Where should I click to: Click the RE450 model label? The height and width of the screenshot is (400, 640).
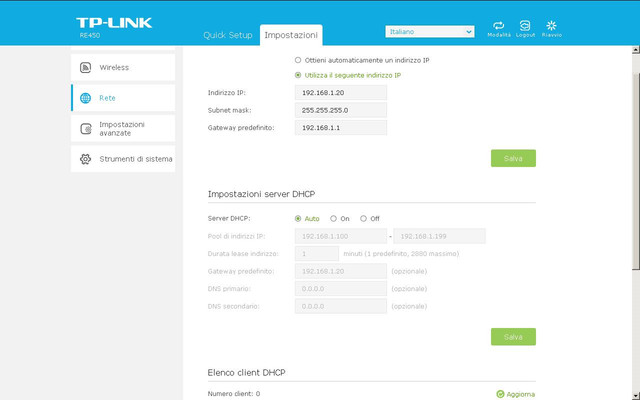pyautogui.click(x=90, y=36)
